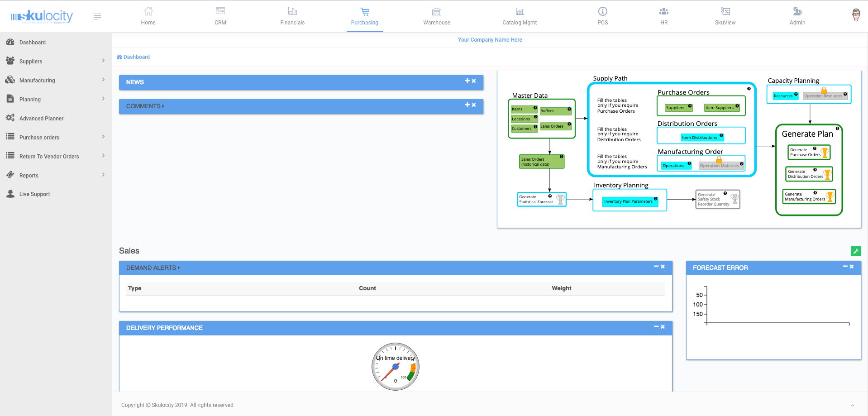
Task: Open the Financials chart icon
Action: click(292, 12)
